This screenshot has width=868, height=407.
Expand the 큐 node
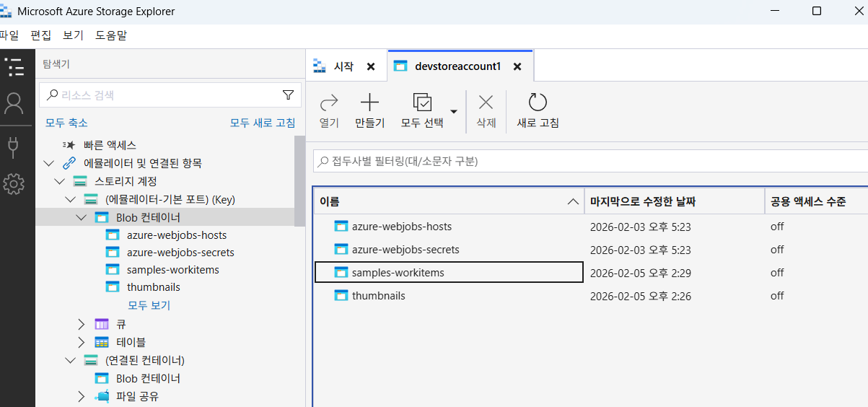click(x=81, y=324)
